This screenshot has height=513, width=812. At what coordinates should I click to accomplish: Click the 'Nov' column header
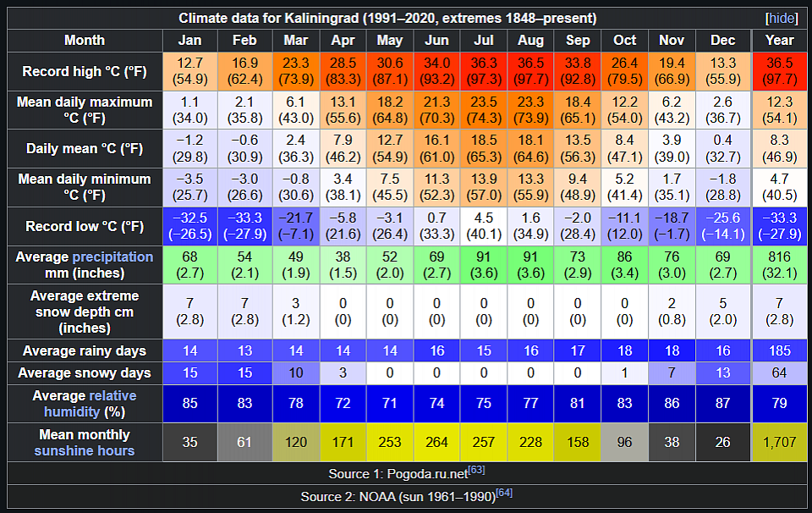(672, 41)
